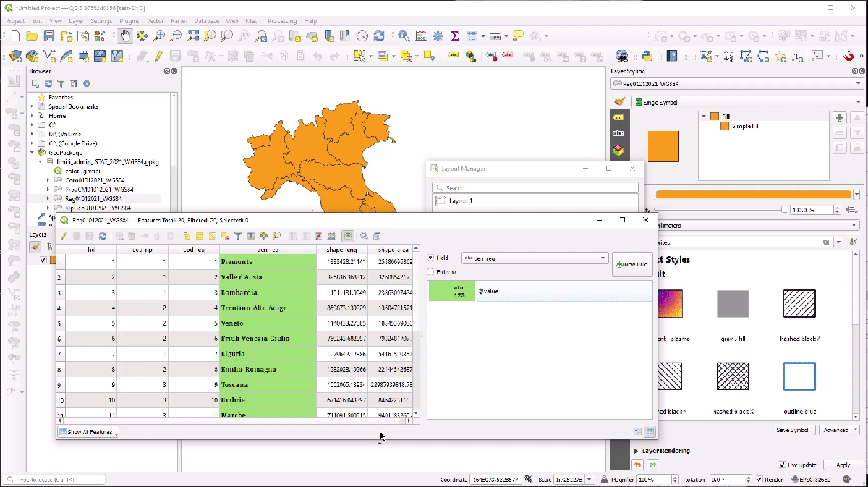Click the filter funnel icon in attribute table
Viewport: 868px width, 487px height.
click(237, 236)
